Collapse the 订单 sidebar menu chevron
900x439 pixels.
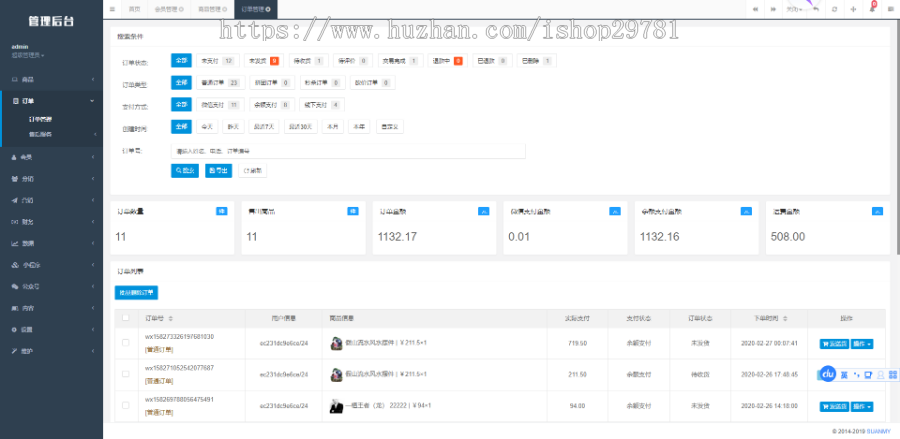[x=92, y=101]
